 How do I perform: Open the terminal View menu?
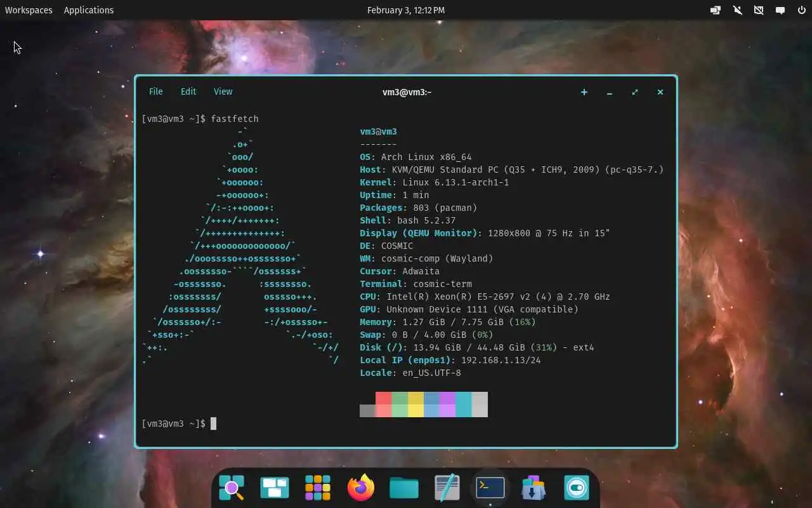coord(223,91)
